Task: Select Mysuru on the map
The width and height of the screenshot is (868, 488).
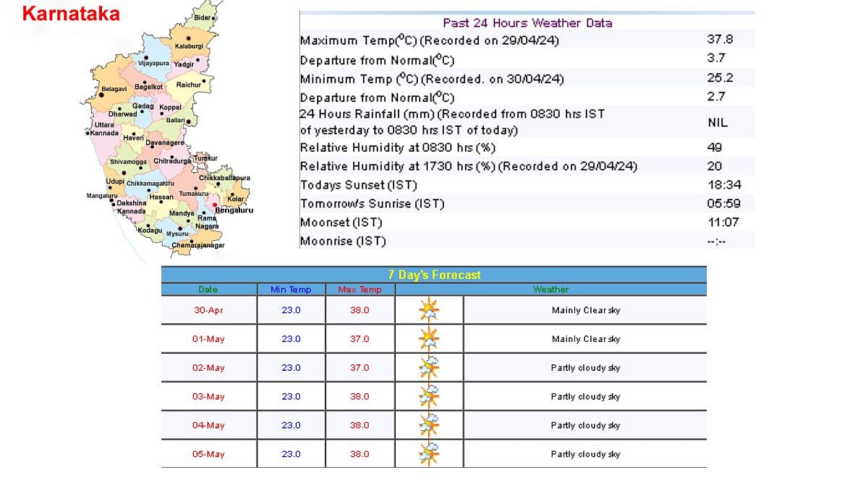Action: coord(177,234)
